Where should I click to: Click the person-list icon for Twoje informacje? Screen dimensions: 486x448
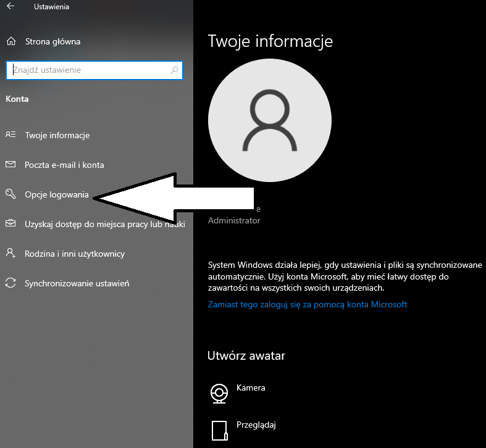[10, 135]
